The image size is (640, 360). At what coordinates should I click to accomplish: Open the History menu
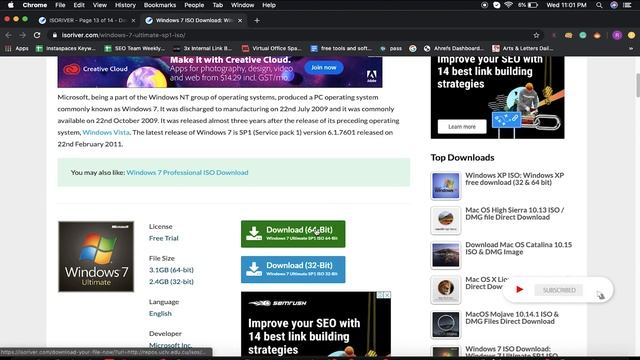point(125,5)
